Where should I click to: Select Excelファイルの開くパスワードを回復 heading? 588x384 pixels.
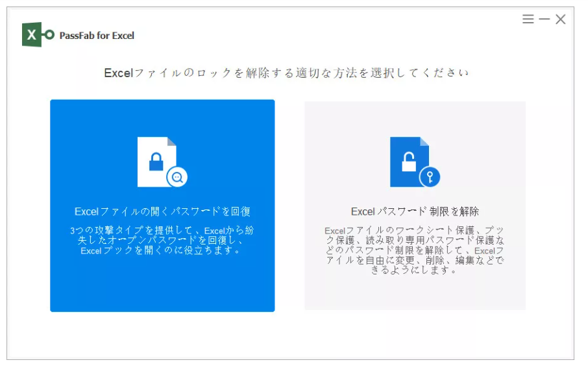point(162,211)
